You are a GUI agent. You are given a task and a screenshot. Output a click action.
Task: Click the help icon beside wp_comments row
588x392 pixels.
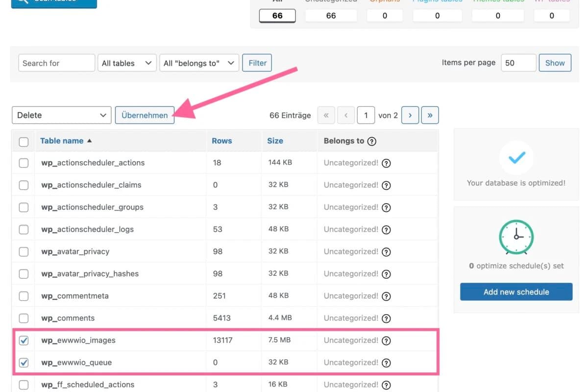[x=386, y=318]
